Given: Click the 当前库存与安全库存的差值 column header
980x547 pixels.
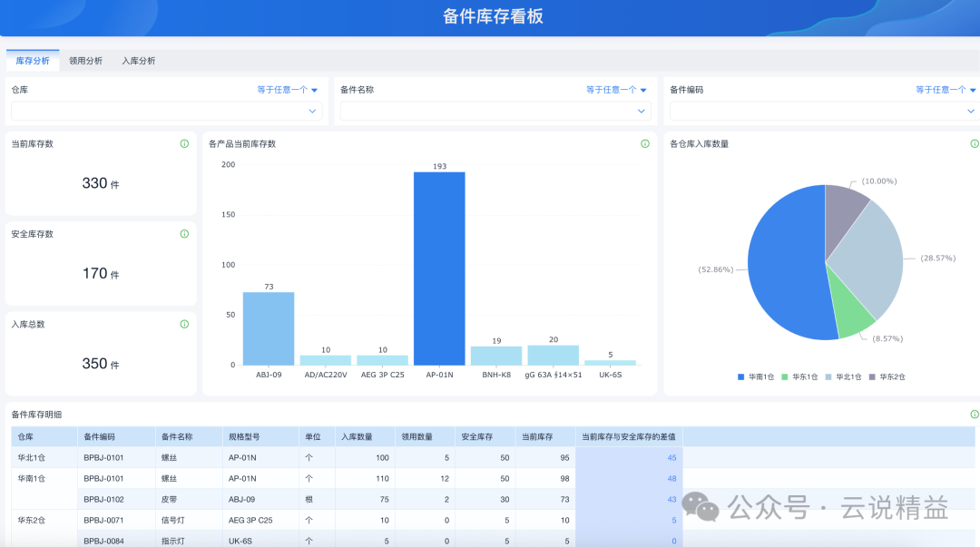Looking at the screenshot, I should [629, 437].
